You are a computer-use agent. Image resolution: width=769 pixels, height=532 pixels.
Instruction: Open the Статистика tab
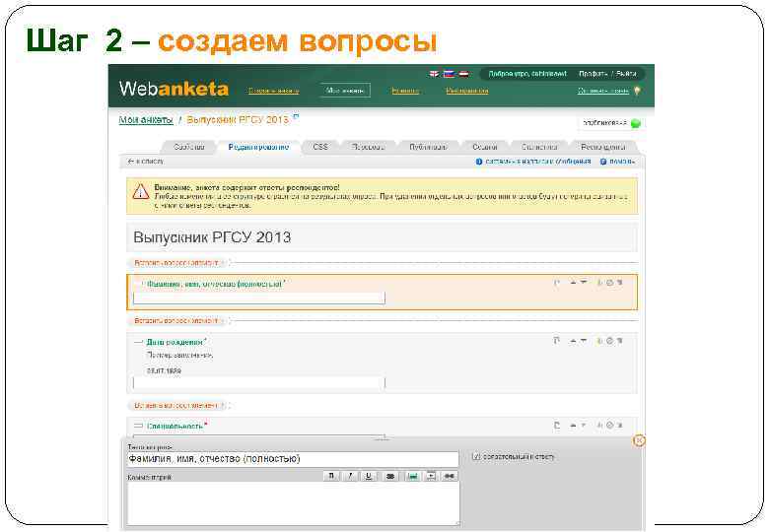pyautogui.click(x=539, y=147)
